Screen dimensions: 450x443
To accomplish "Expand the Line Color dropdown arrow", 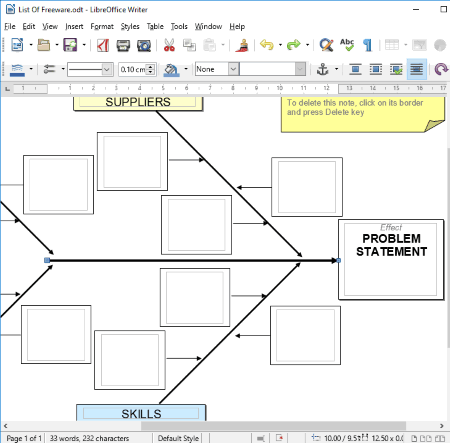I will click(x=31, y=69).
